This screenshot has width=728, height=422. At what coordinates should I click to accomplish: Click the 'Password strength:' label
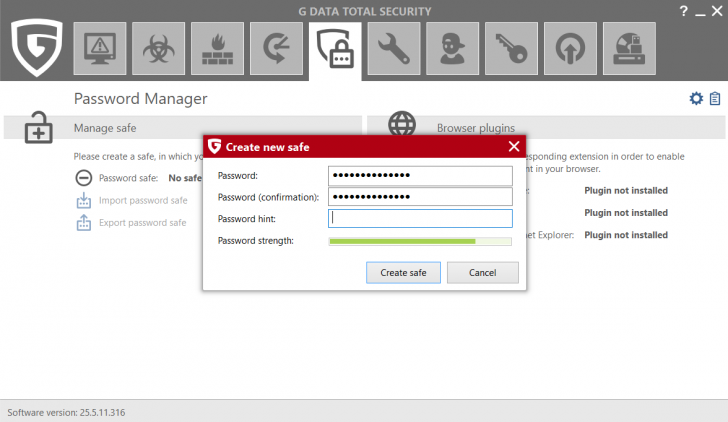point(256,241)
